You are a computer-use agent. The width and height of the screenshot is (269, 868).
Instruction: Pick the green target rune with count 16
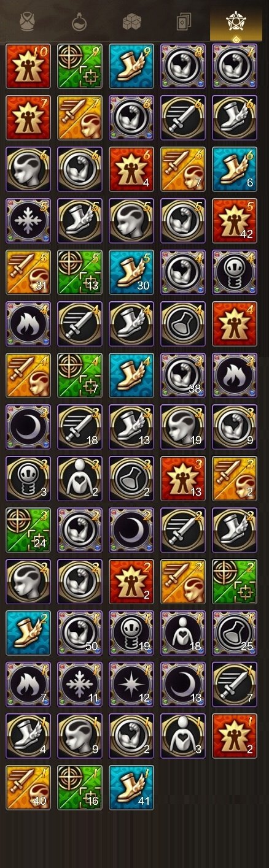coord(80,787)
